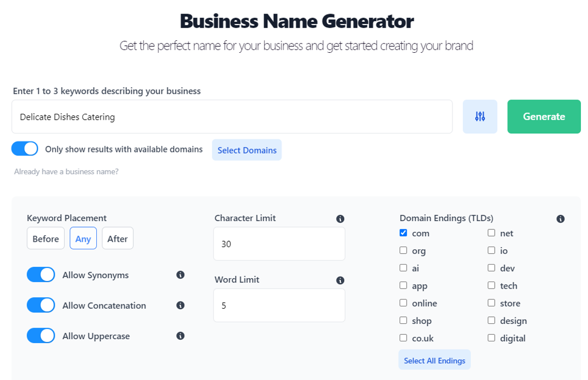Toggle Only show results with available domains
This screenshot has height=380, width=588.
click(x=24, y=149)
